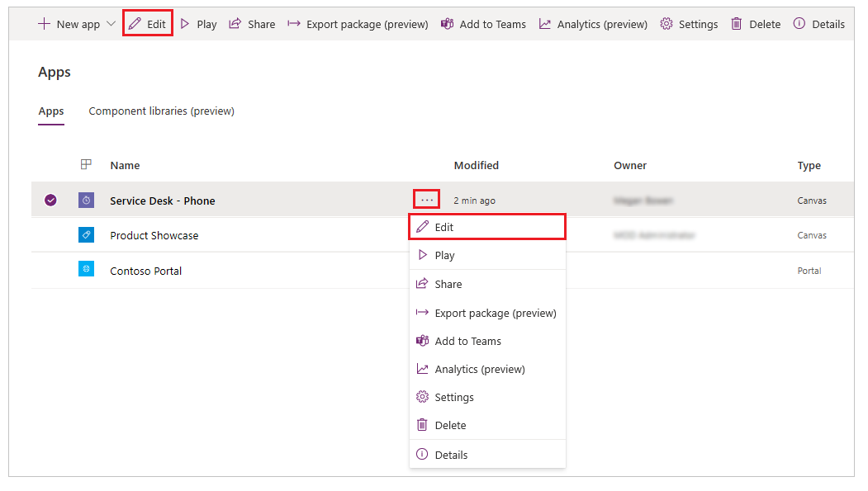Image resolution: width=868 pixels, height=491 pixels.
Task: Sort by the Modified column header
Action: point(477,165)
